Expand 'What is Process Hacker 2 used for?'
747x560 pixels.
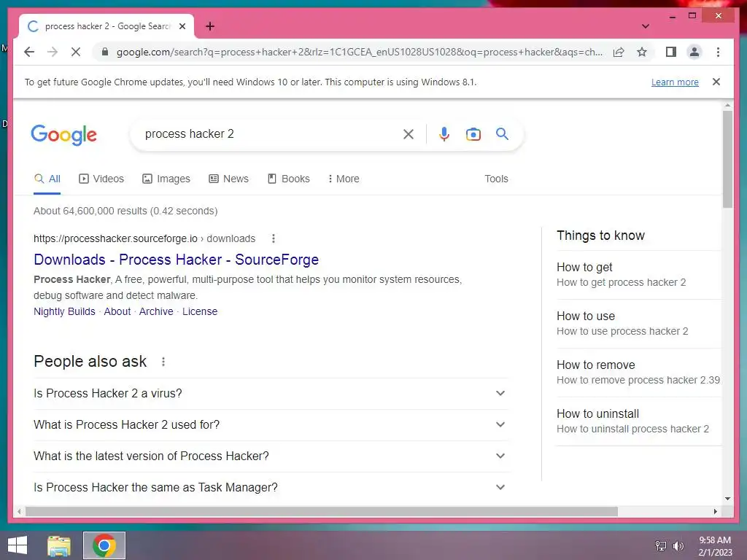click(271, 425)
